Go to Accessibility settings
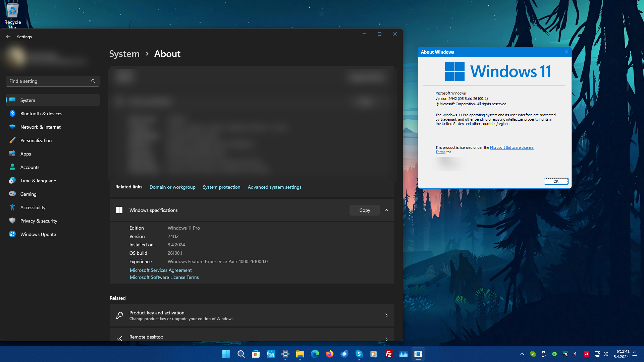 33,207
